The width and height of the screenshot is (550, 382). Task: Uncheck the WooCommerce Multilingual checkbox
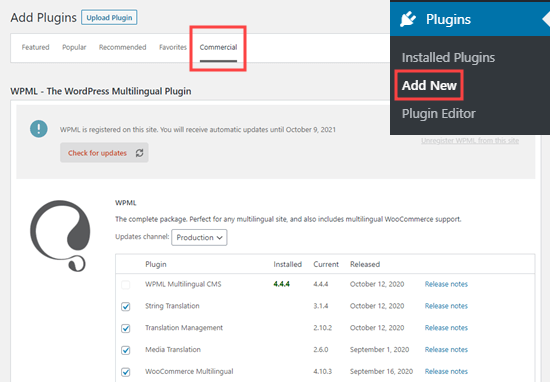click(x=126, y=372)
